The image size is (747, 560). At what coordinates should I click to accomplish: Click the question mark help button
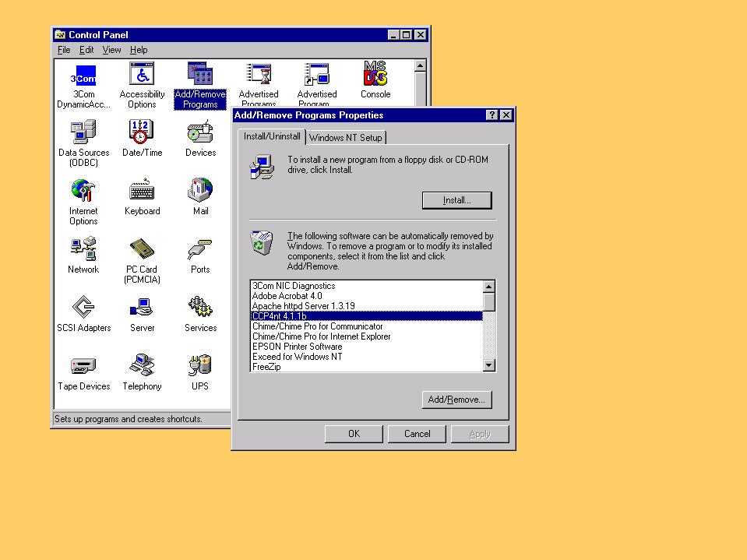click(492, 115)
